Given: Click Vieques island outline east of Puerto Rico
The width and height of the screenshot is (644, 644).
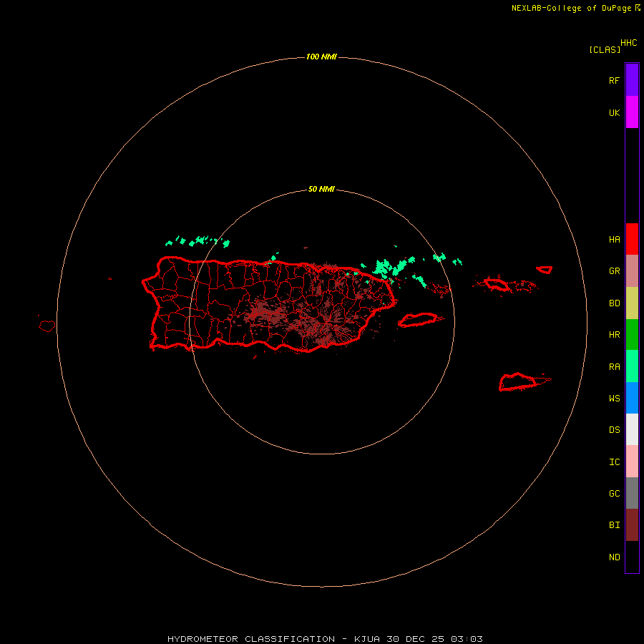Looking at the screenshot, I should pyautogui.click(x=418, y=320).
